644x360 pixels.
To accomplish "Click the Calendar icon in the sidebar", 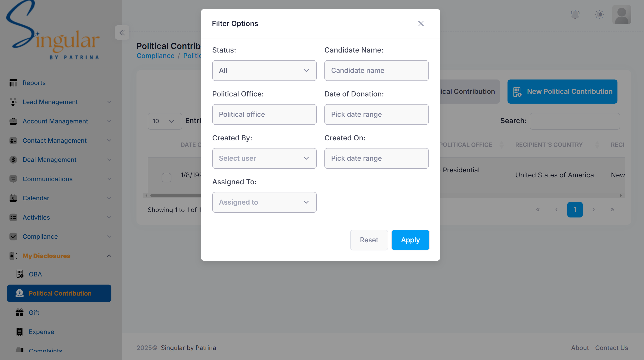I will [13, 198].
